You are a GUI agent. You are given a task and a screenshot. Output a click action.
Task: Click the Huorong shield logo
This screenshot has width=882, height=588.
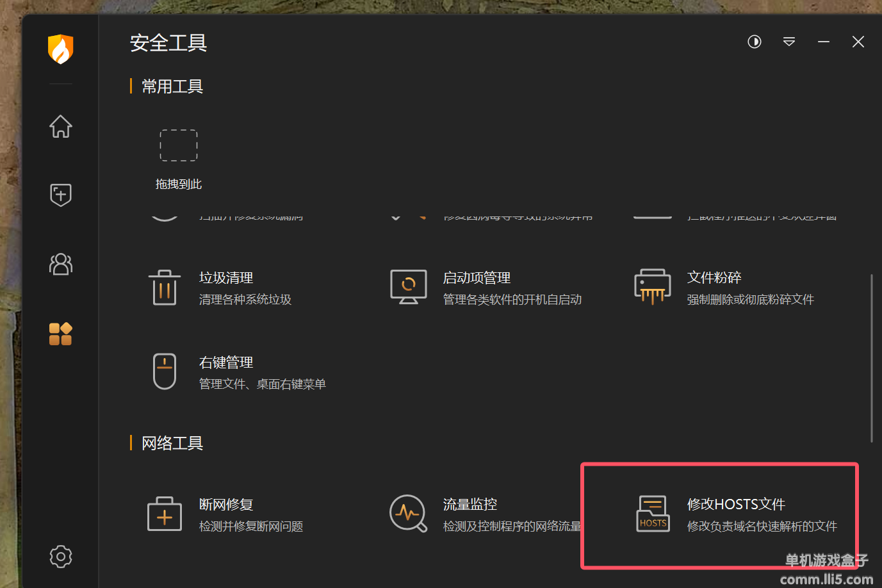(x=61, y=49)
